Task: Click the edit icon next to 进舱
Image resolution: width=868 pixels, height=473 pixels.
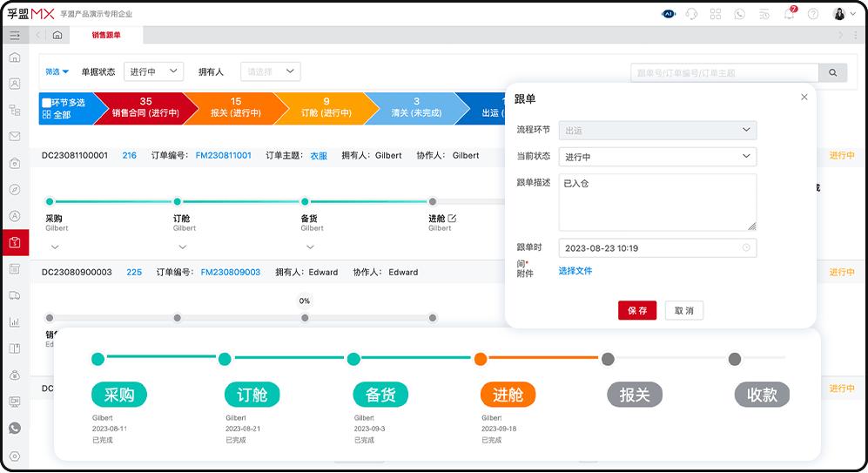Action: [452, 218]
